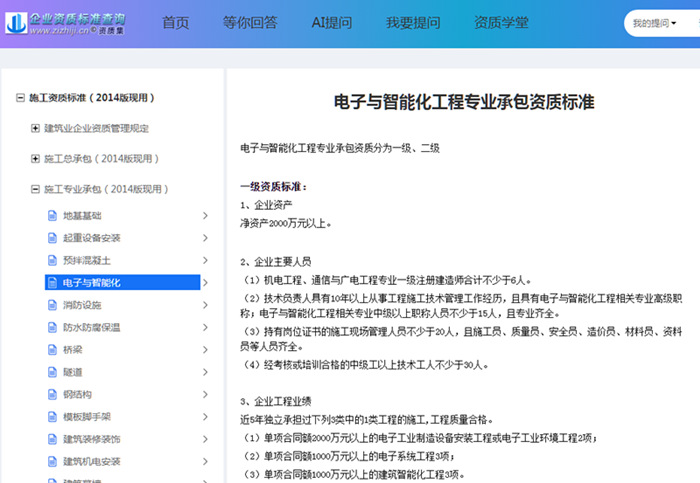Open the 首页 navigation item
Viewport: 700px width, 483px height.
click(176, 22)
